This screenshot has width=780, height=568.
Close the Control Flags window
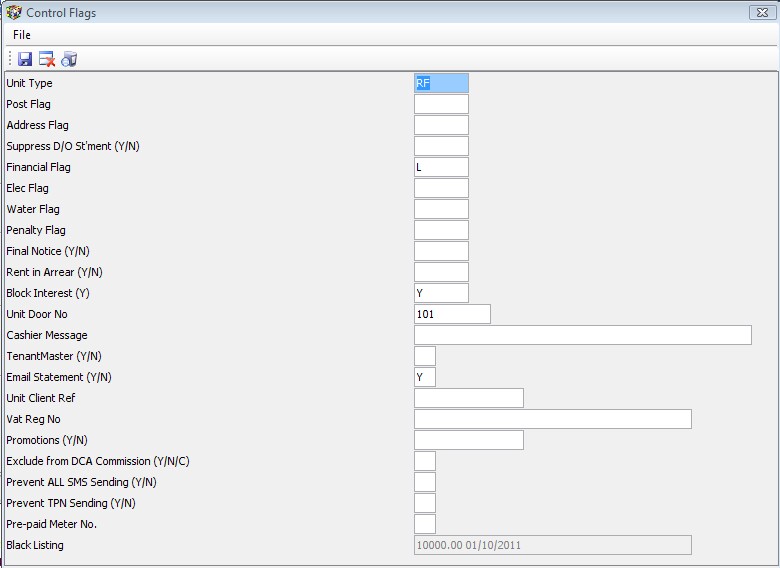tap(763, 12)
